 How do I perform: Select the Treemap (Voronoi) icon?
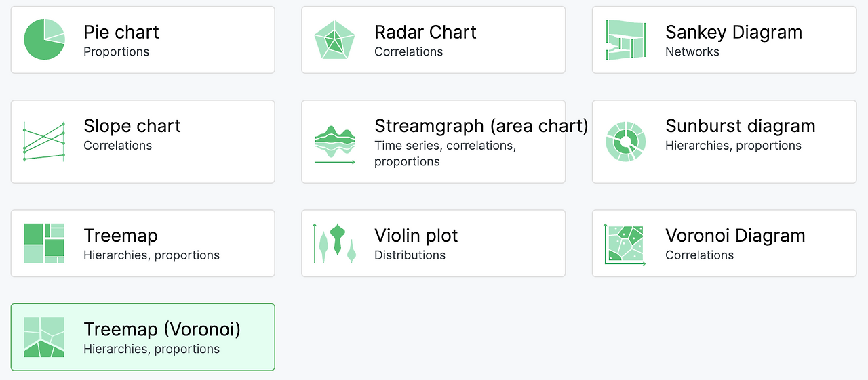44,337
